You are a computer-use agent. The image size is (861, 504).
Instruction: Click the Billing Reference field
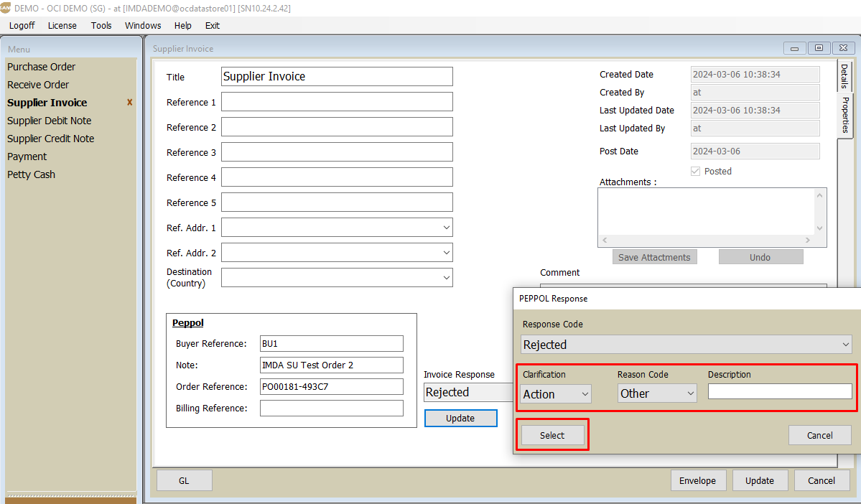point(331,409)
